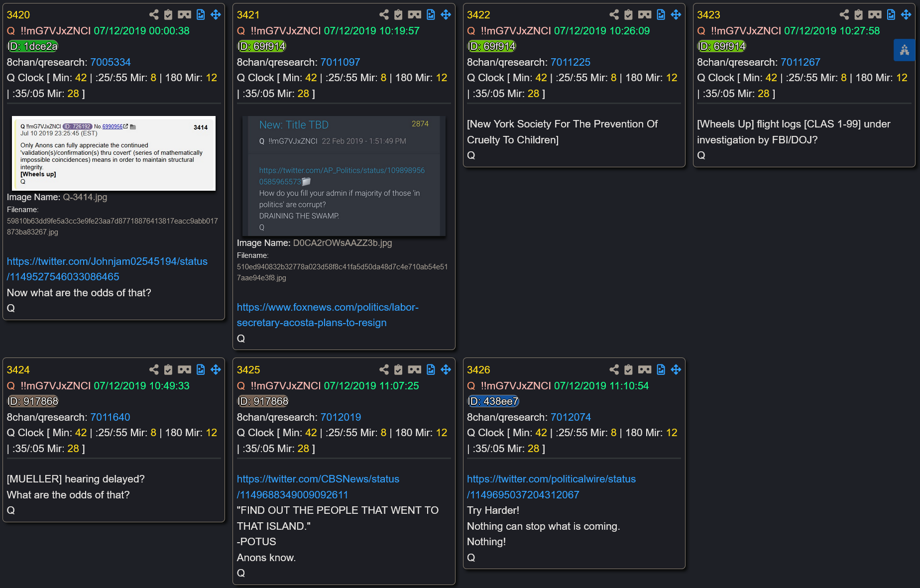Open 8chan qresearch link 7011640

pos(111,417)
